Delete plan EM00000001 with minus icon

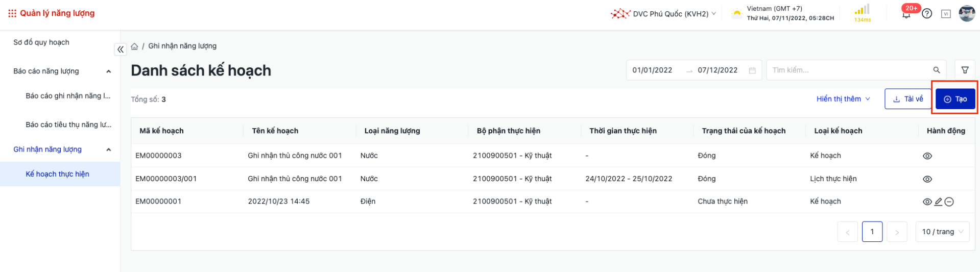click(949, 202)
